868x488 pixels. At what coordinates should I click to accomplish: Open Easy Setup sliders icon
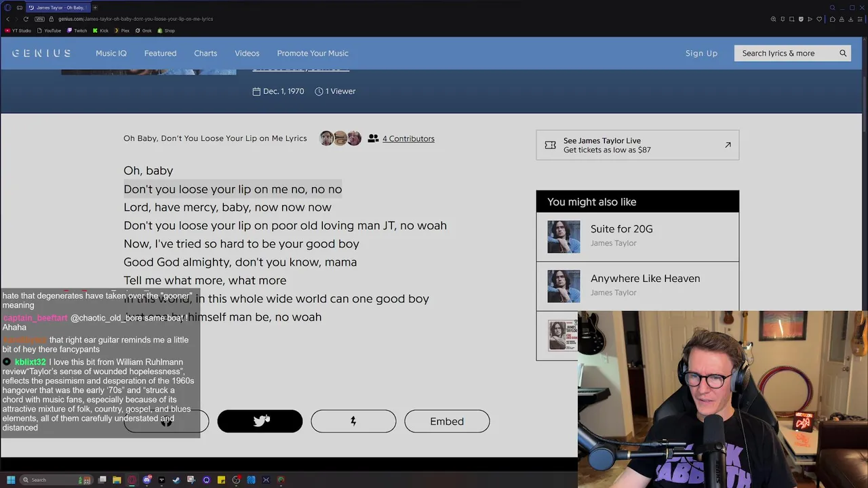860,19
